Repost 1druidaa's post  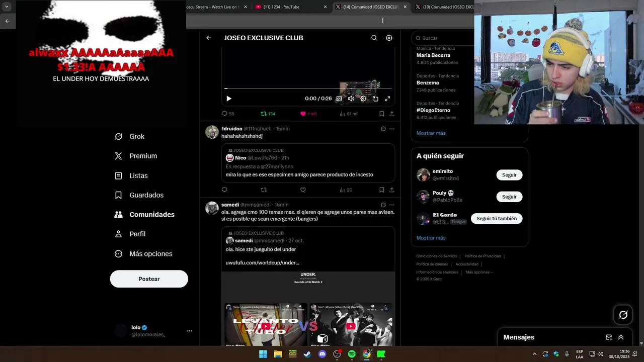pyautogui.click(x=264, y=190)
